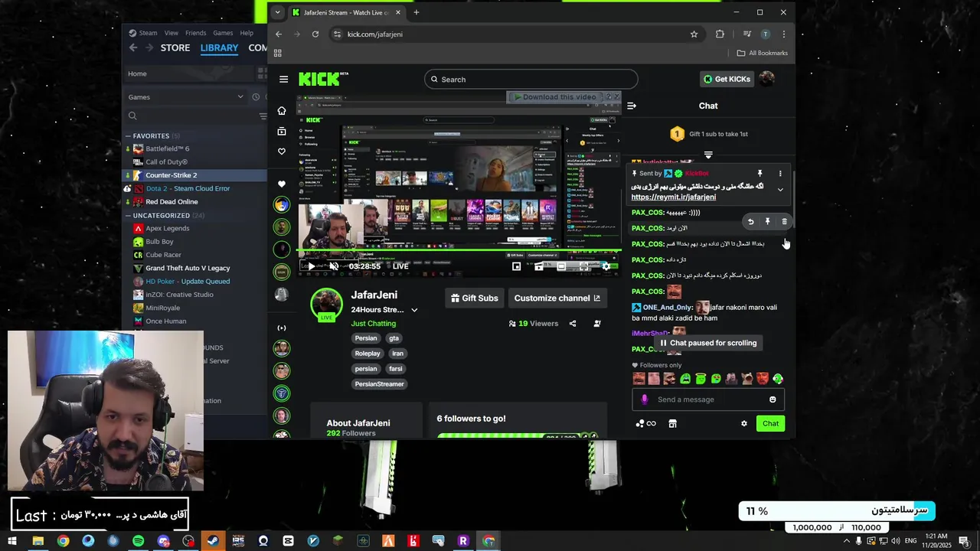980x551 pixels.
Task: Click Kick Search box
Action: tap(531, 80)
